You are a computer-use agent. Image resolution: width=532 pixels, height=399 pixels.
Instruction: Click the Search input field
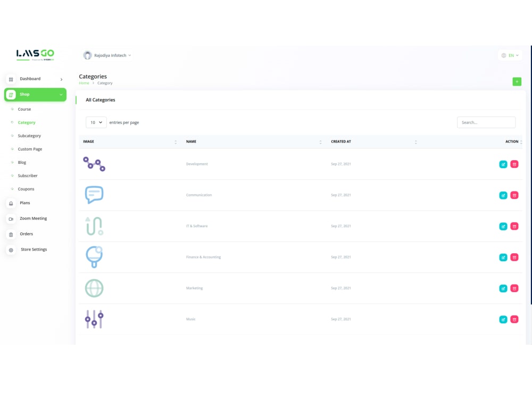click(x=486, y=122)
